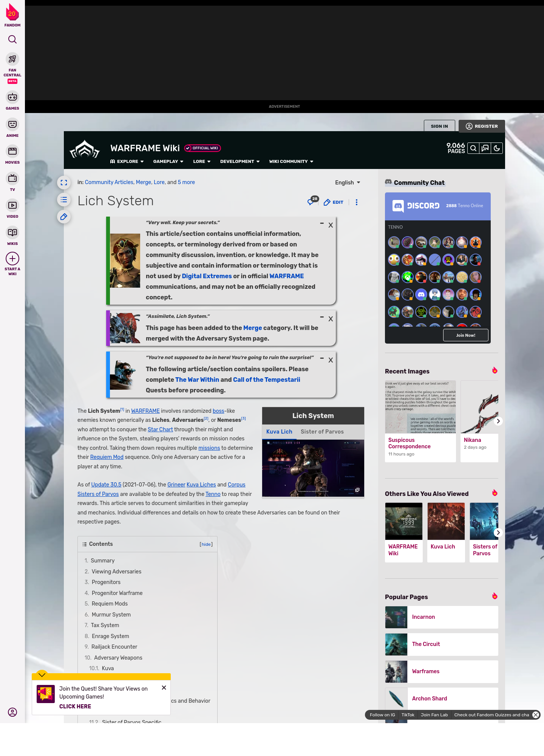Open the WIKI COMMUNITY dropdown menu
Image resolution: width=544 pixels, height=756 pixels.
pyautogui.click(x=291, y=161)
